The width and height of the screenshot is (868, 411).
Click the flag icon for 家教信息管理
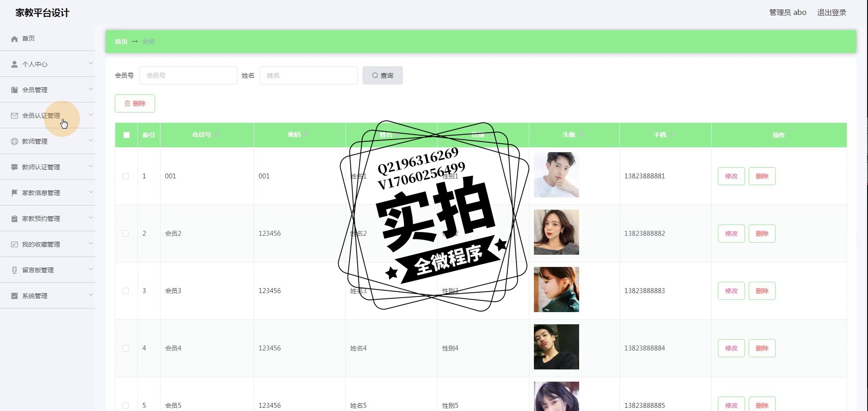(14, 193)
